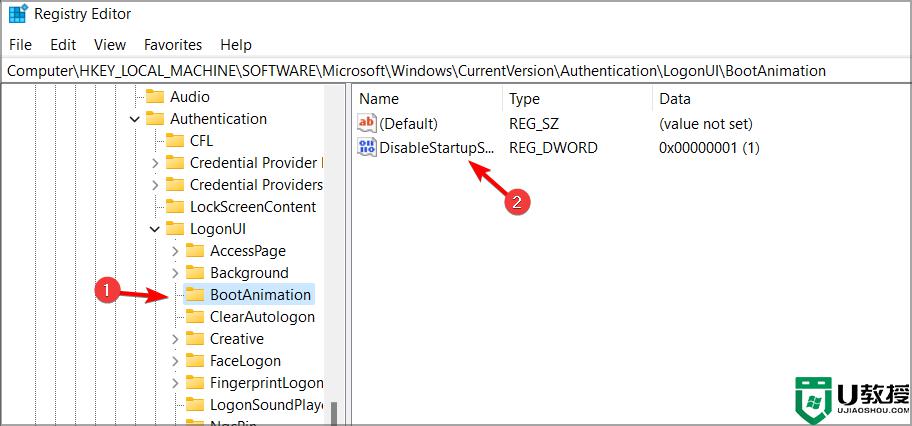Click the CFL folder icon

174,141
